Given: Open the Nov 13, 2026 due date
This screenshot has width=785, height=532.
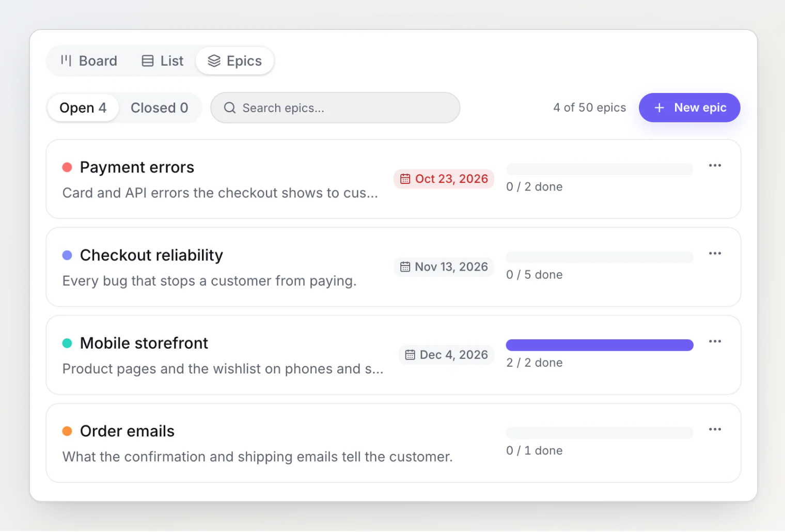Looking at the screenshot, I should click(x=444, y=267).
